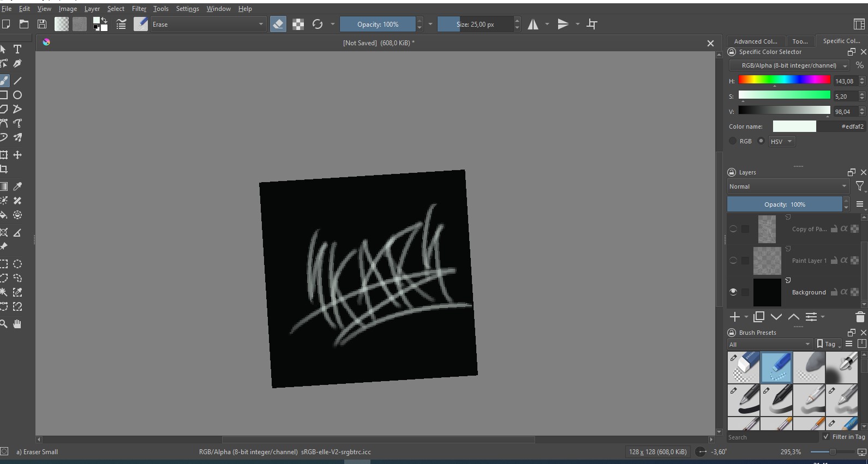Toggle eraser mode in toolbar

coord(278,25)
